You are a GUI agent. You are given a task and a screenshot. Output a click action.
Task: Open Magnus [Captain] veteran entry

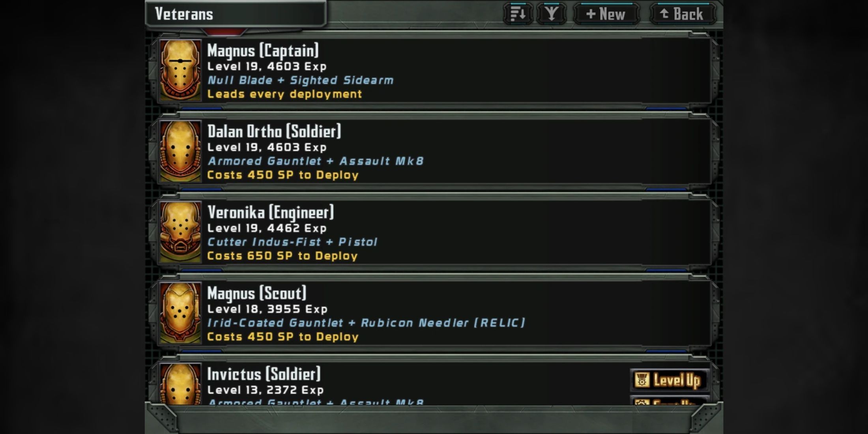pyautogui.click(x=434, y=70)
